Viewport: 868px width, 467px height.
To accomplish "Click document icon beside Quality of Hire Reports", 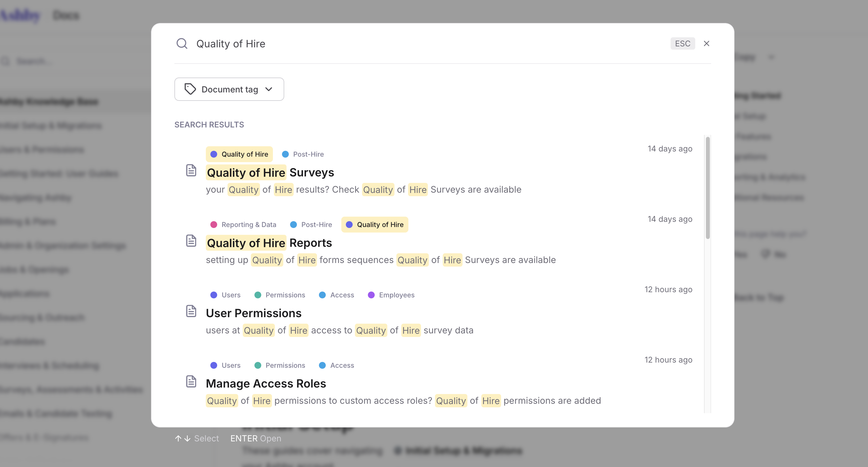I will coord(191,241).
